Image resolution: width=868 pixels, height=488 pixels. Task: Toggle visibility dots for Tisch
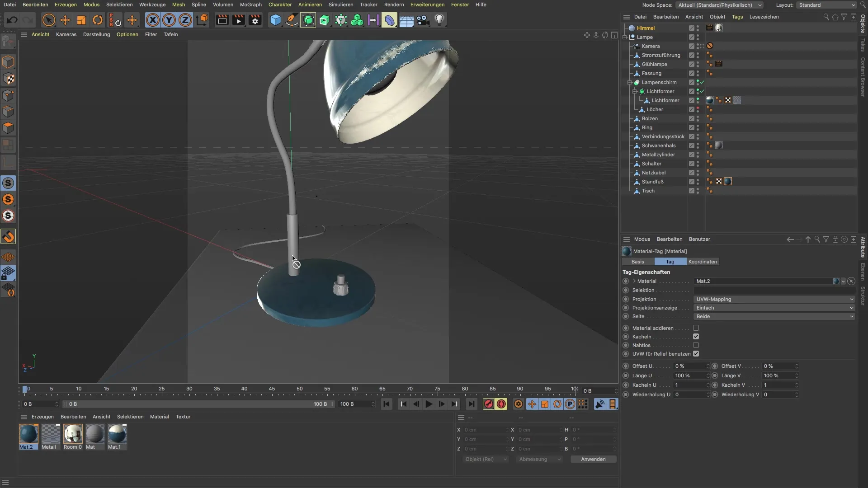pyautogui.click(x=698, y=191)
